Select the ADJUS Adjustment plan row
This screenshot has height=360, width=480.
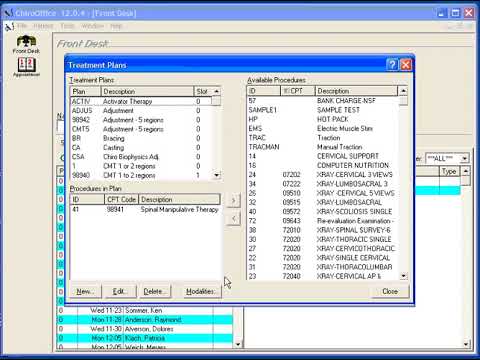pyautogui.click(x=141, y=111)
